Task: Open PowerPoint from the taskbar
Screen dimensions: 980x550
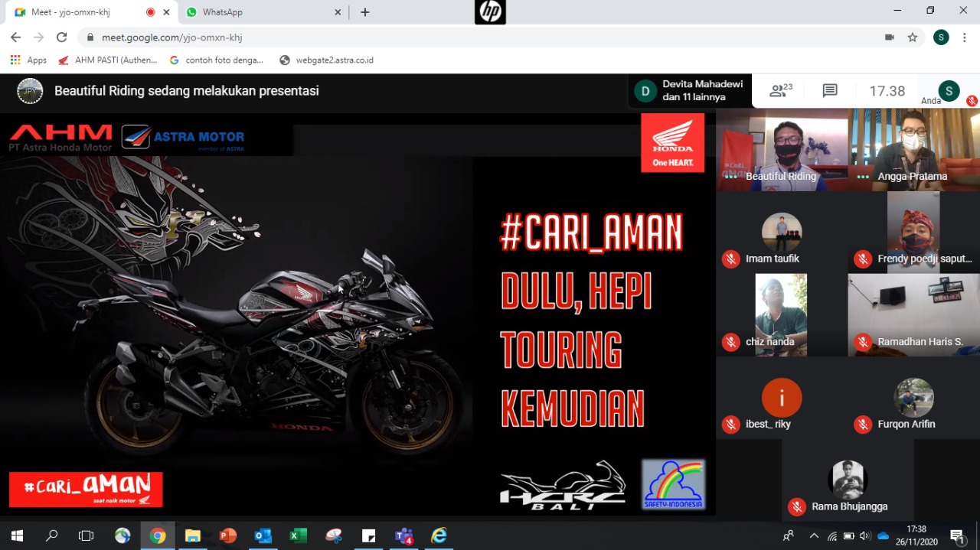Action: (228, 535)
